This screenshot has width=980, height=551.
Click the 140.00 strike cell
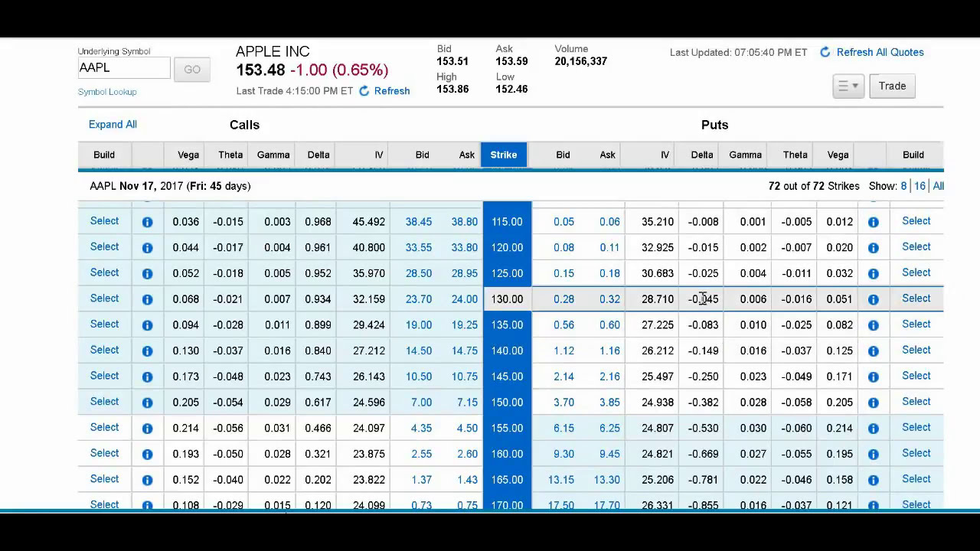[x=507, y=350]
